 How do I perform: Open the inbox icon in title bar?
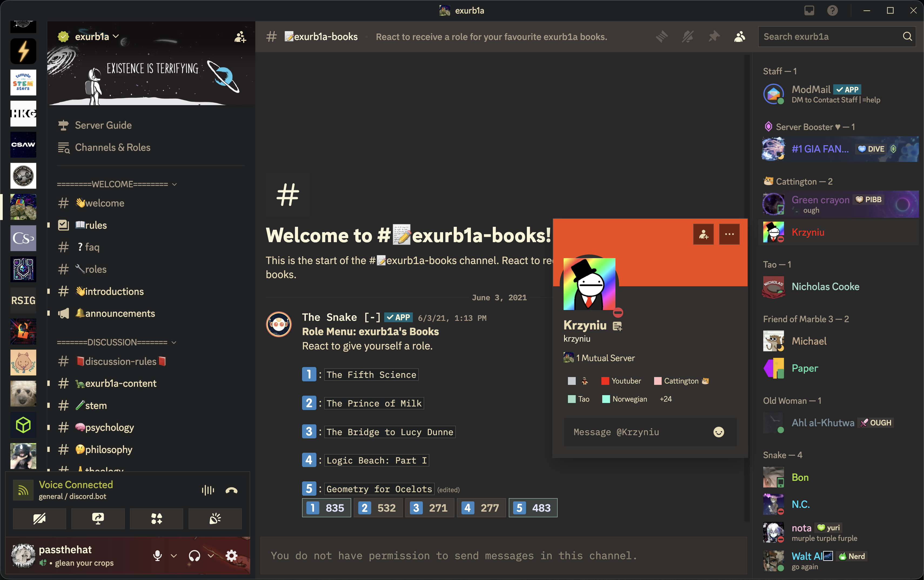tap(809, 10)
